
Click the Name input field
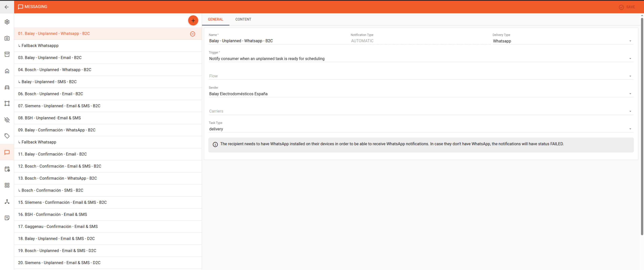[279, 41]
